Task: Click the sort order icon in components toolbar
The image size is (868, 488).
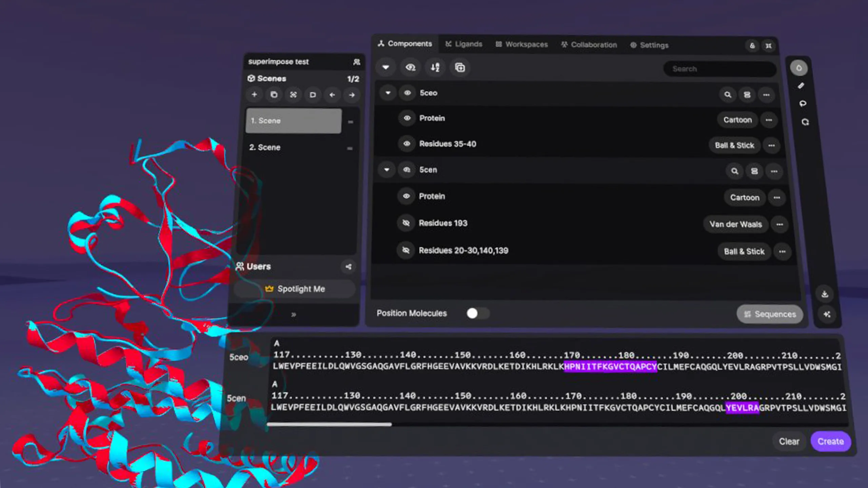Action: point(435,67)
